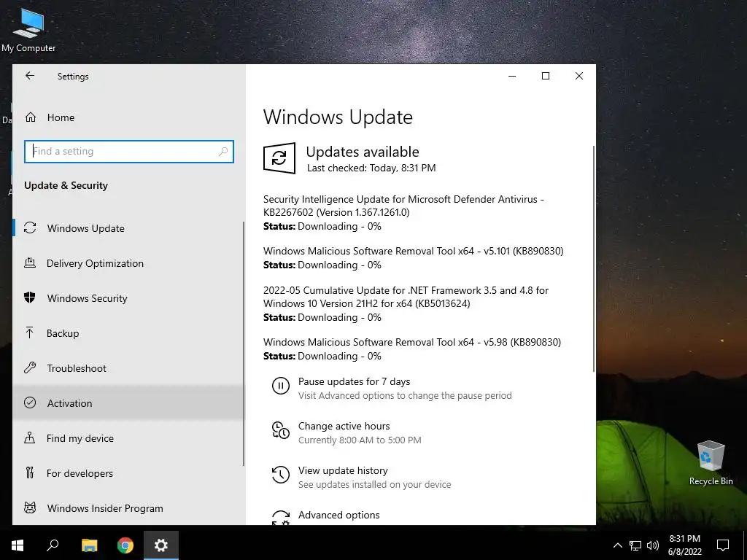The width and height of the screenshot is (747, 560).
Task: Click the Backup upload arrow icon
Action: (x=29, y=332)
